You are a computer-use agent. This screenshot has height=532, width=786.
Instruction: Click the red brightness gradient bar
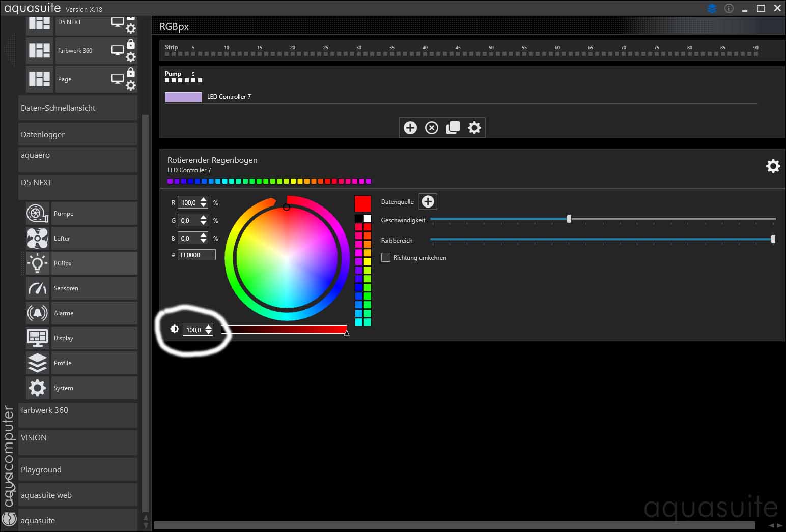tap(284, 330)
